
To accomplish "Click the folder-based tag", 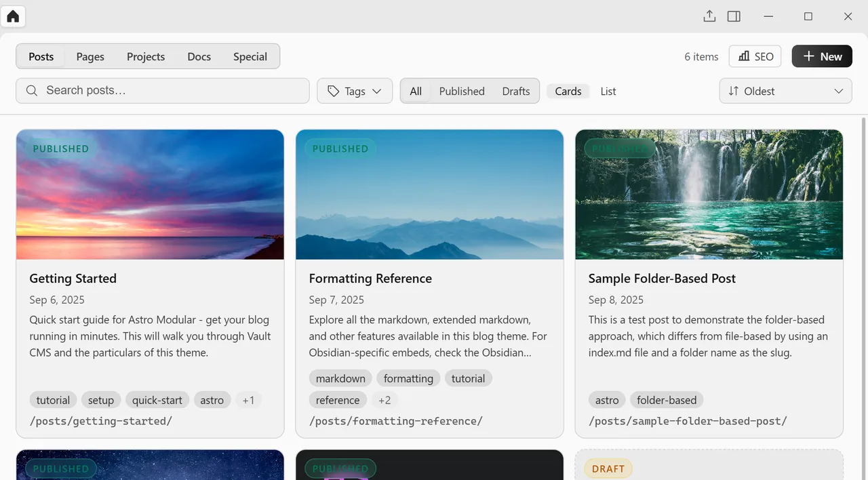I will pyautogui.click(x=667, y=400).
